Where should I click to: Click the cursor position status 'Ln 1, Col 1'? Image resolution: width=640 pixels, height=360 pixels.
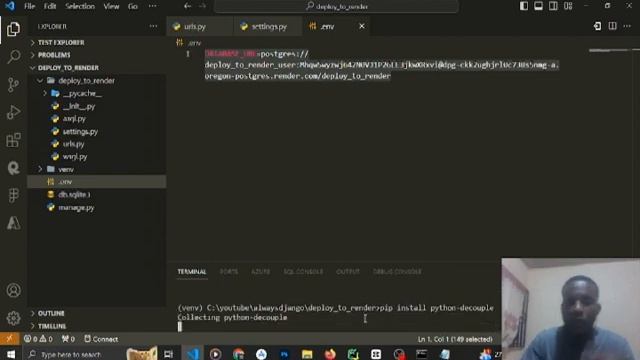point(455,339)
